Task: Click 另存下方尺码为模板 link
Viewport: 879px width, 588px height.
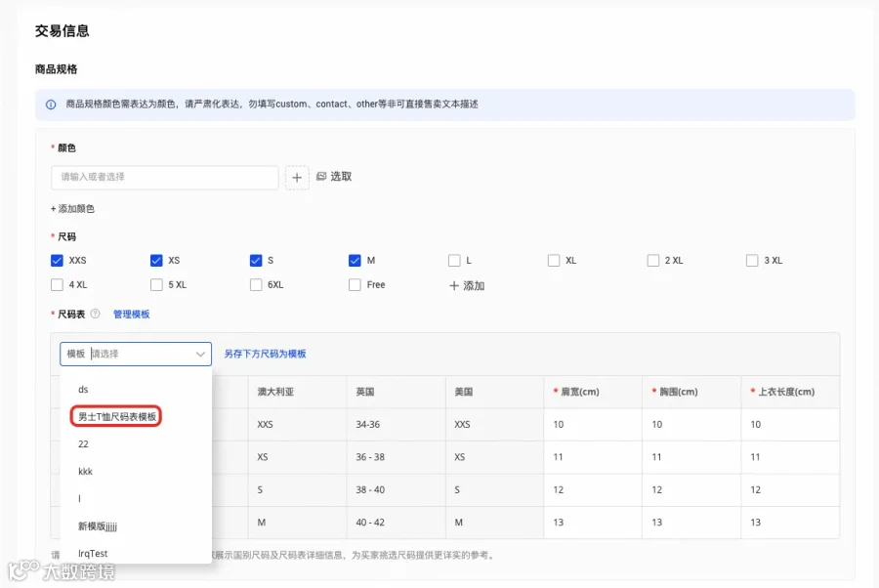Action: (x=265, y=354)
